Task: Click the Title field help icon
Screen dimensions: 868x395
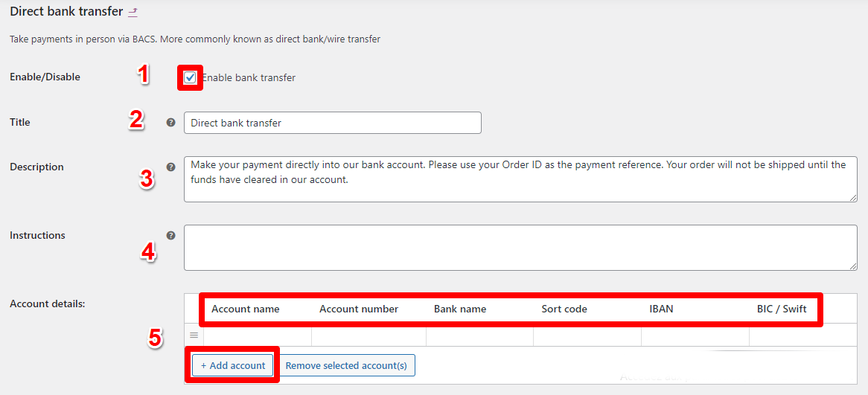Action: coord(170,122)
